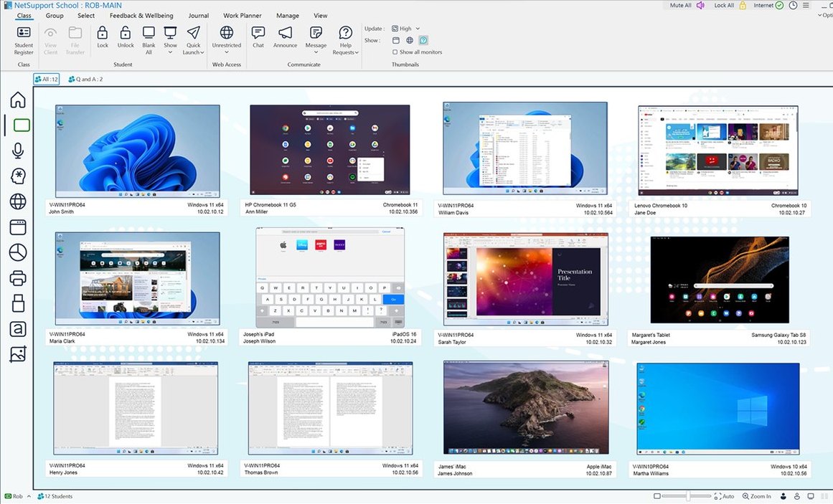This screenshot has height=504, width=833.
Task: Expand the Message dropdown arrow
Action: [316, 52]
